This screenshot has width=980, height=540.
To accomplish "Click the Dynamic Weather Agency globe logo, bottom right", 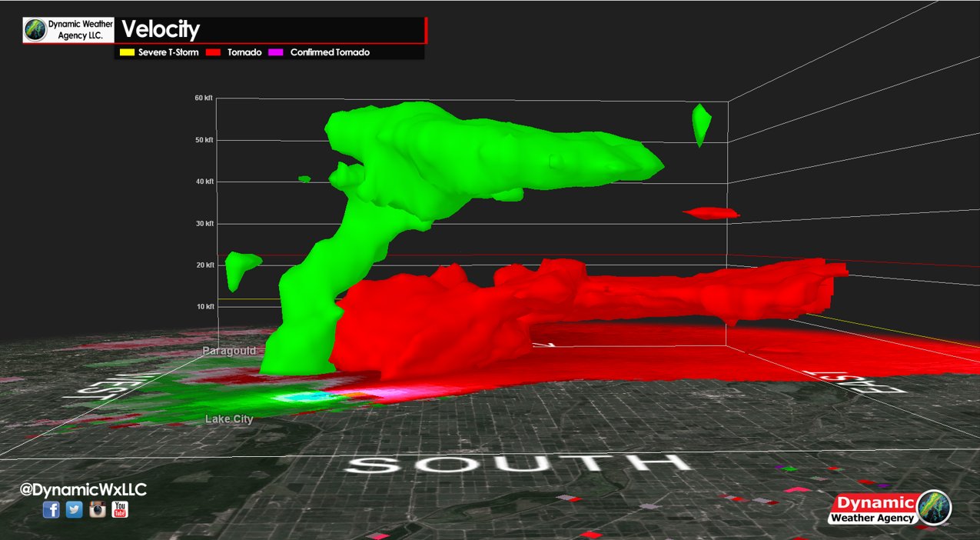I will [935, 508].
